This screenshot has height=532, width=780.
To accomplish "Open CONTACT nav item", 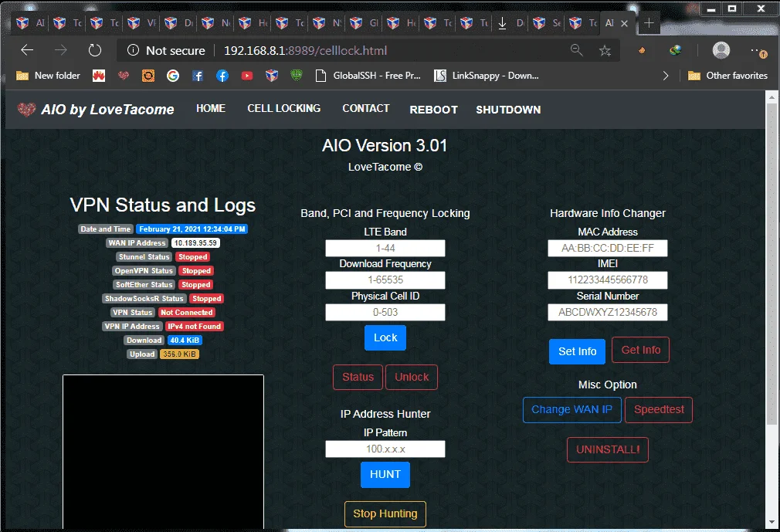I will pos(365,108).
